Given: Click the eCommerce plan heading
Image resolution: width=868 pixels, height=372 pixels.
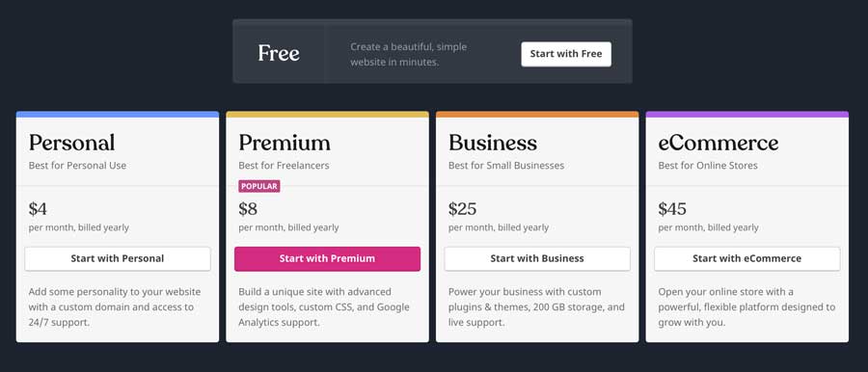Looking at the screenshot, I should tap(719, 143).
